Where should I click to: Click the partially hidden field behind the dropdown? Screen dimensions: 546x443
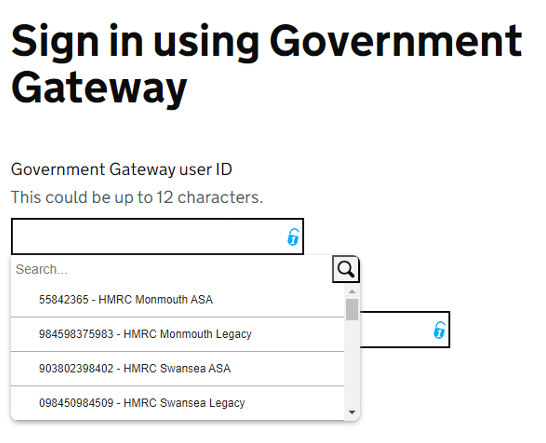(405, 329)
